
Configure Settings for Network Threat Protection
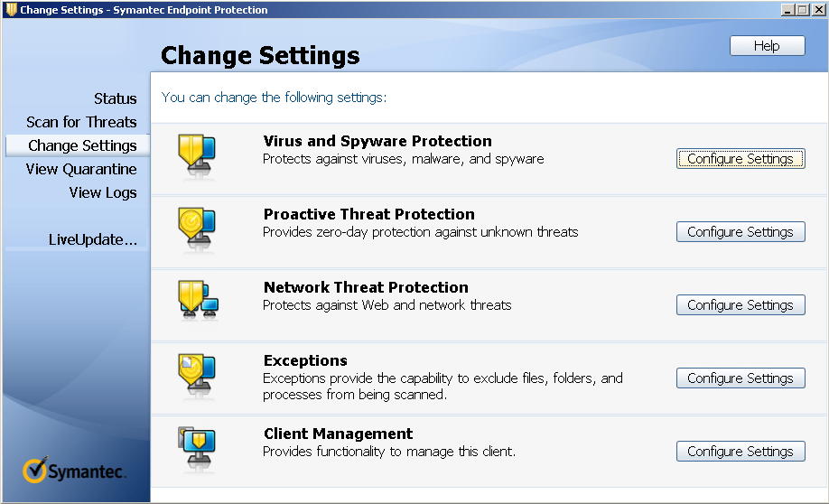coord(741,305)
